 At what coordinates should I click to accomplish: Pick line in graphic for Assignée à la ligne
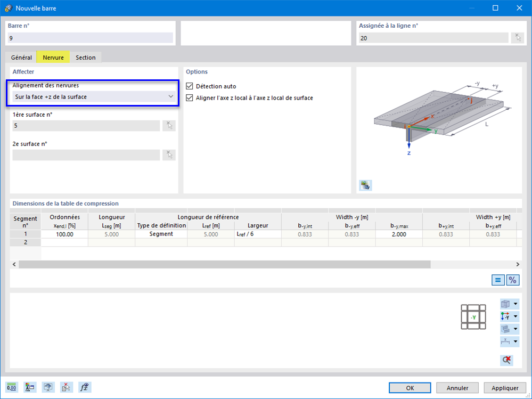tap(518, 38)
